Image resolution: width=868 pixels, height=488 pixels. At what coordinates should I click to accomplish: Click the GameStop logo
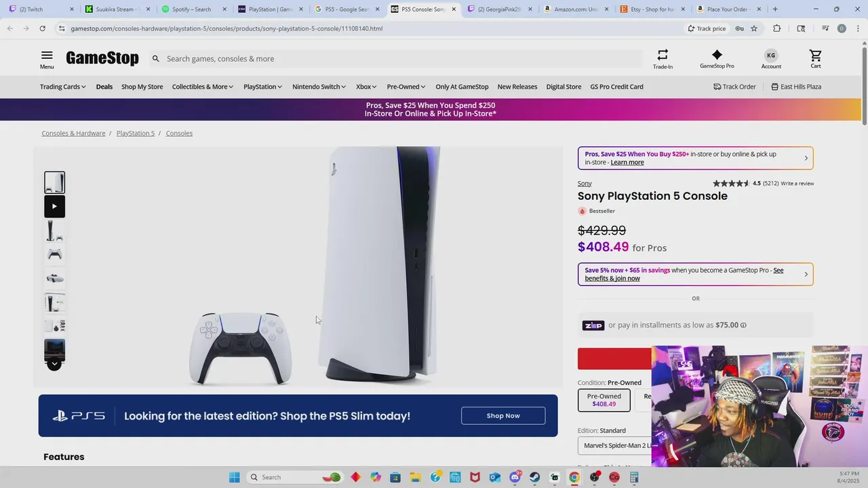coord(102,58)
